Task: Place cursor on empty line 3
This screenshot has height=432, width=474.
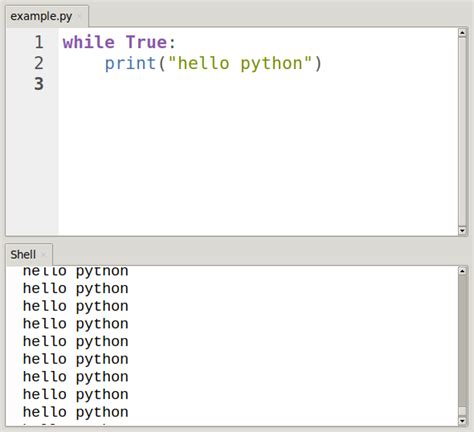Action: [x=257, y=84]
